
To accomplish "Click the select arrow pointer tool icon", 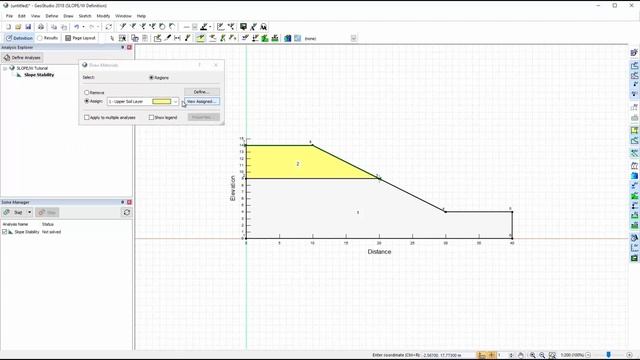I will pos(112,38).
